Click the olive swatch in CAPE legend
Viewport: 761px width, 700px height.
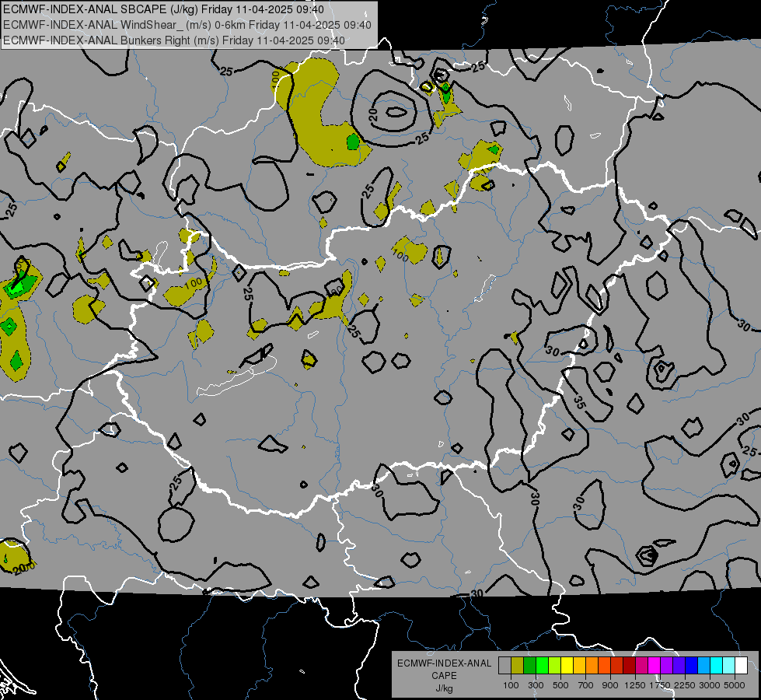517,666
